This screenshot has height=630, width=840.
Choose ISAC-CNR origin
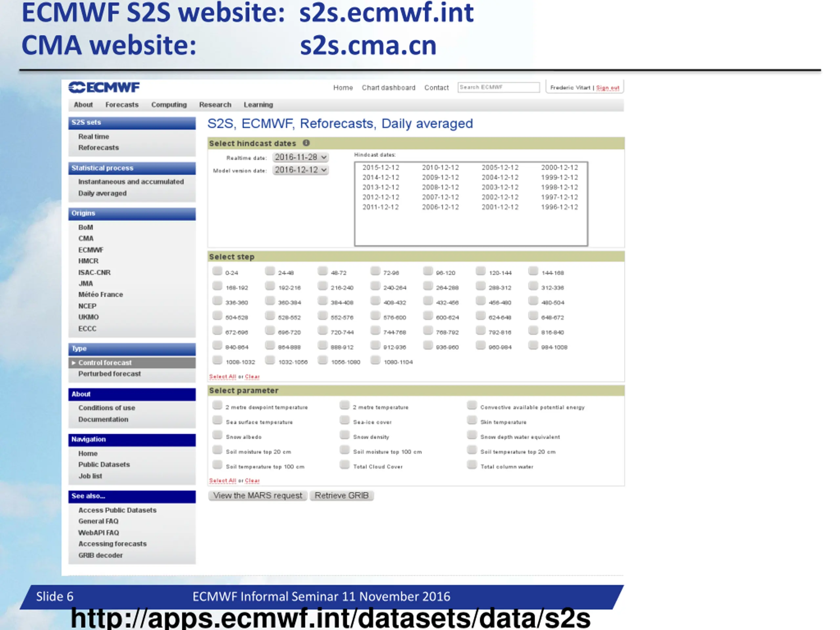94,273
